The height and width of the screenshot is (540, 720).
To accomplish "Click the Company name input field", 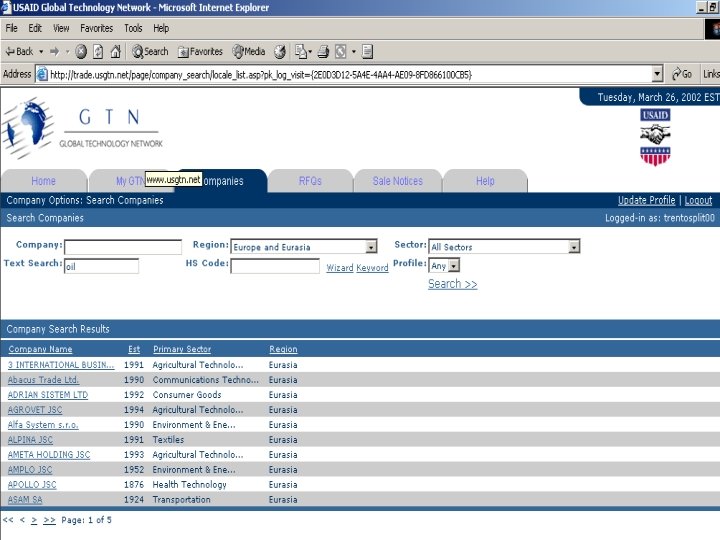I will 123,247.
